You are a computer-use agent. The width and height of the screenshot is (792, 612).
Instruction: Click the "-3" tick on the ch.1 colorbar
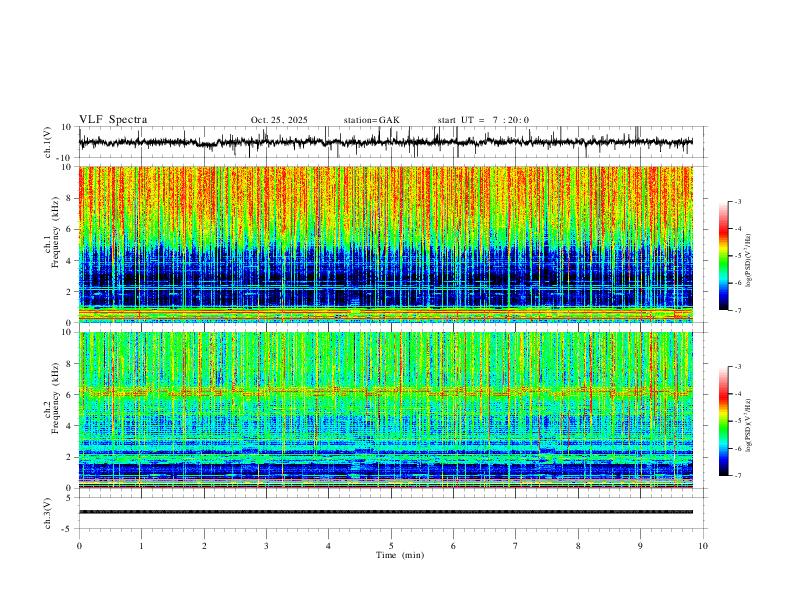737,201
